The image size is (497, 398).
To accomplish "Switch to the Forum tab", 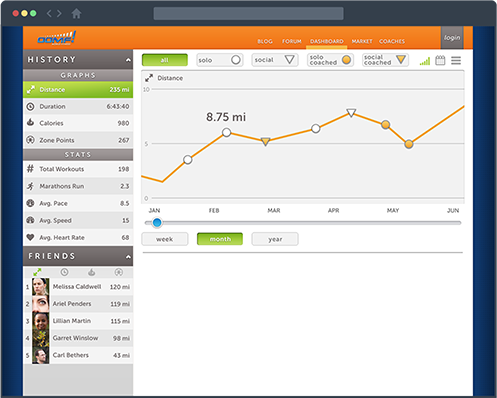I will coord(292,41).
